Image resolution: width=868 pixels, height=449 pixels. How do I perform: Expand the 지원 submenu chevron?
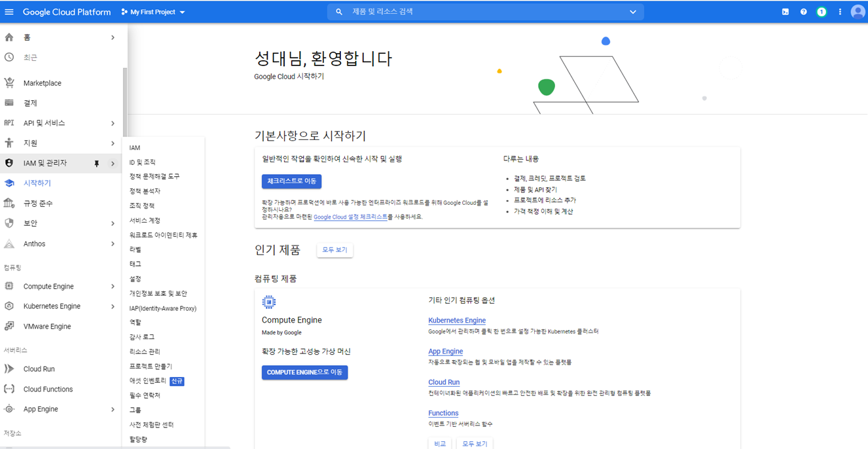(113, 143)
